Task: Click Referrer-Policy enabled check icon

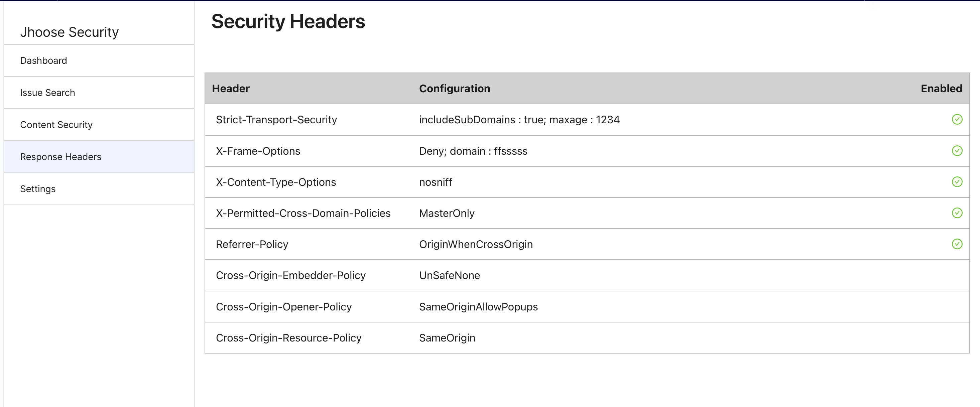Action: tap(957, 244)
